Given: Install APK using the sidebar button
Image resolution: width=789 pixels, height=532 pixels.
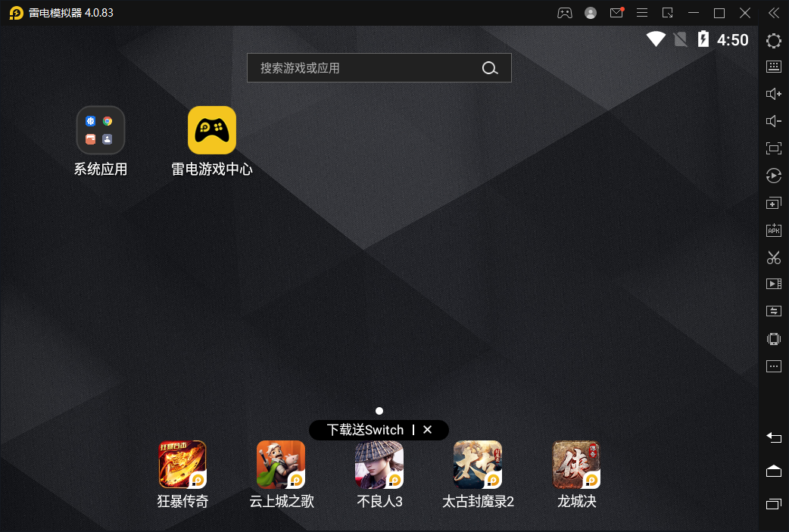Looking at the screenshot, I should pyautogui.click(x=773, y=230).
